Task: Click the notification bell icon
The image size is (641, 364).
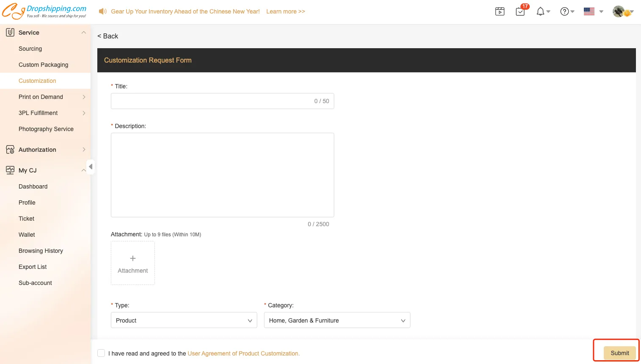Action: tap(540, 11)
